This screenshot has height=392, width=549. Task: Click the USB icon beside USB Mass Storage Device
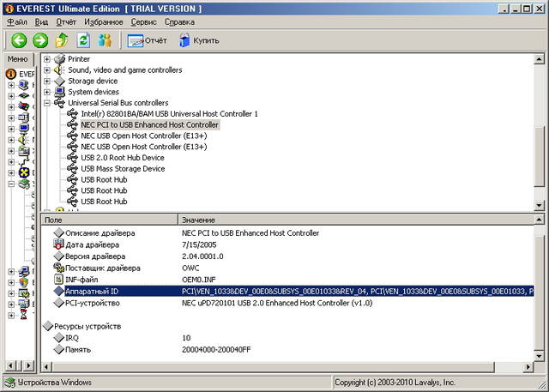tap(72, 169)
